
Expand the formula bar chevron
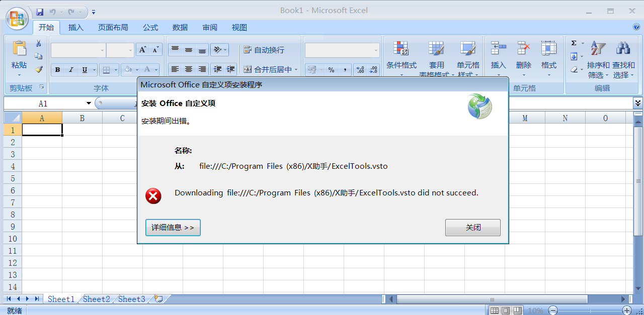click(638, 103)
